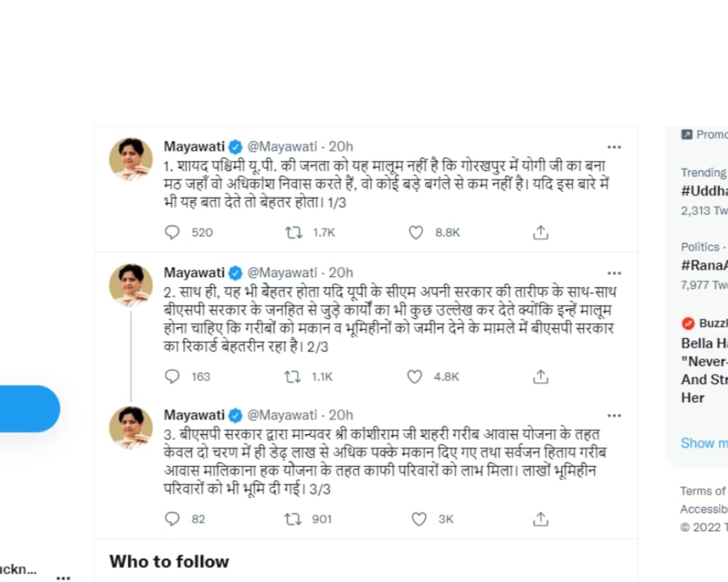Screen dimensions: 728x582
Task: Reply to the first tweet with 520 replies
Action: [x=173, y=232]
